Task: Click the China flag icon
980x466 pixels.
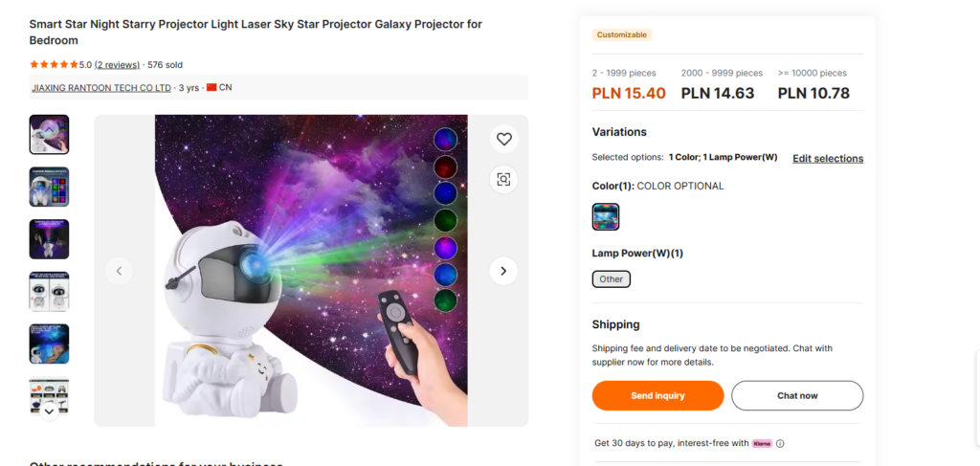Action: click(212, 87)
